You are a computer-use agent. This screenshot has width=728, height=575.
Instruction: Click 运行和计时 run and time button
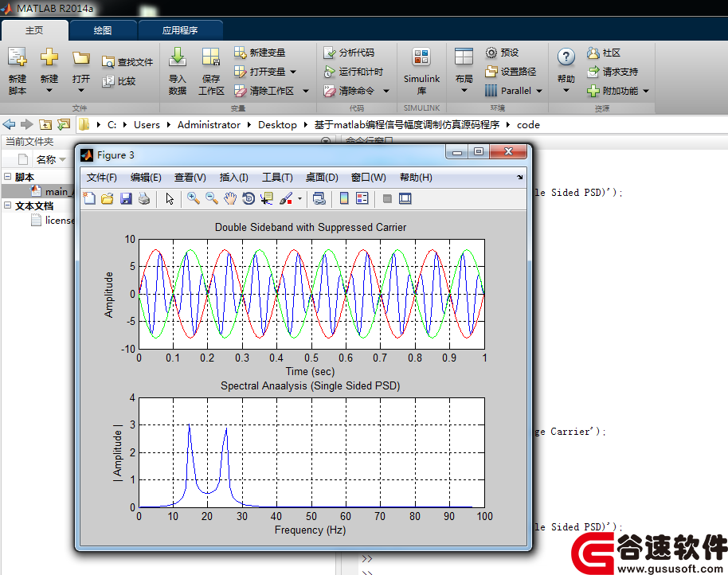(354, 72)
